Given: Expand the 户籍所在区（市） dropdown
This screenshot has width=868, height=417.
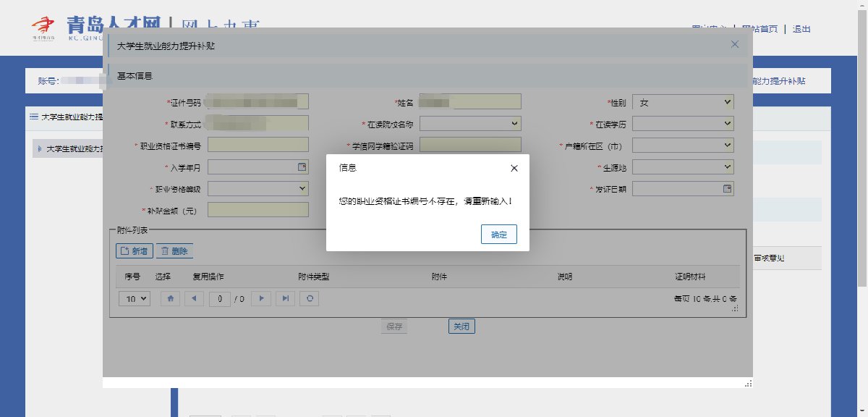Looking at the screenshot, I should coord(684,146).
